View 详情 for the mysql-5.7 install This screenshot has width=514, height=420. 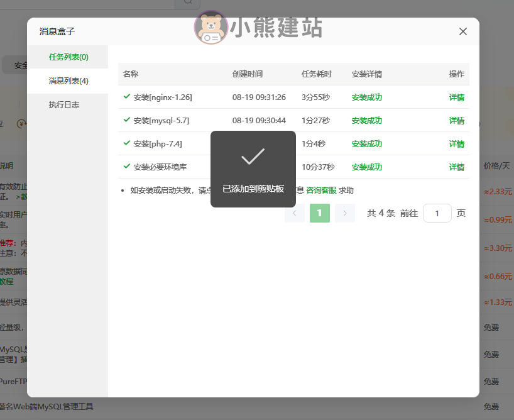click(457, 121)
